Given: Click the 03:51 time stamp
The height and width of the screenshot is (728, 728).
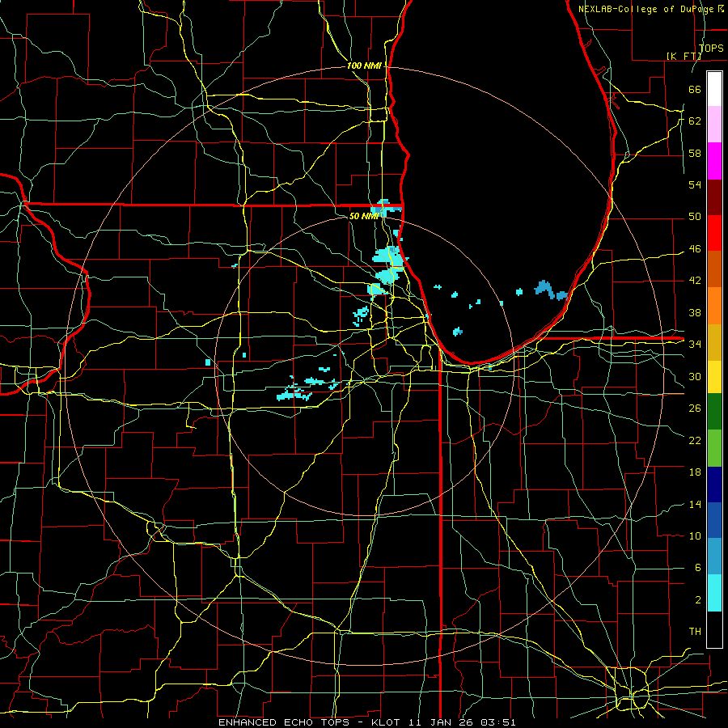Looking at the screenshot, I should coord(497,722).
